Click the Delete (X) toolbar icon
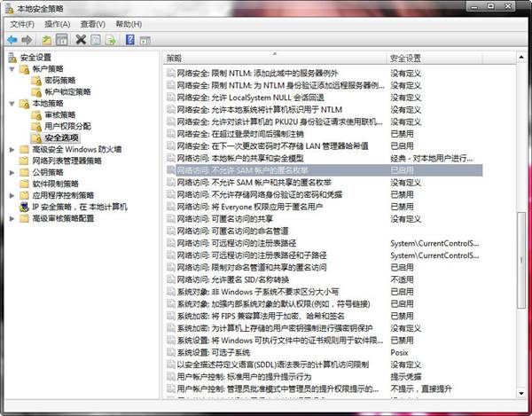 point(81,40)
